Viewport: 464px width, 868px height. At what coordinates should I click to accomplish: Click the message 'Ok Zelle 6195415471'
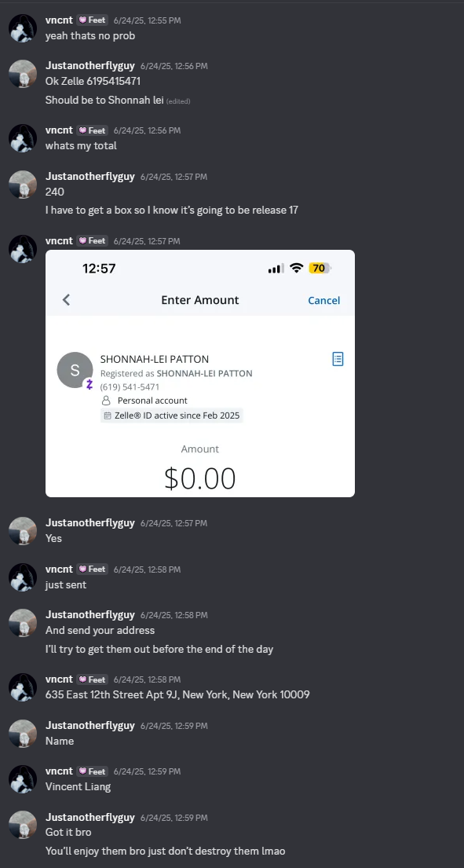click(93, 82)
